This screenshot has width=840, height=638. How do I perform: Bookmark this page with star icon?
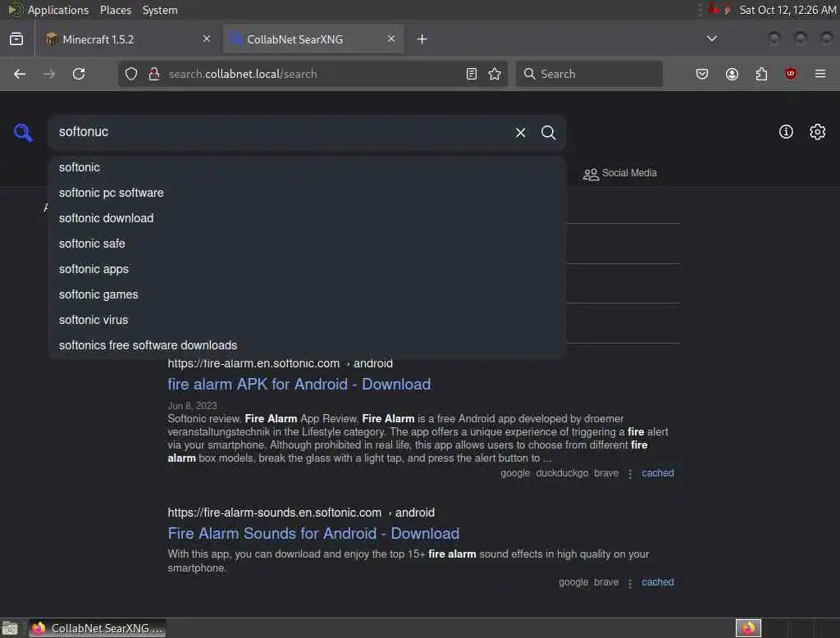[x=495, y=74]
